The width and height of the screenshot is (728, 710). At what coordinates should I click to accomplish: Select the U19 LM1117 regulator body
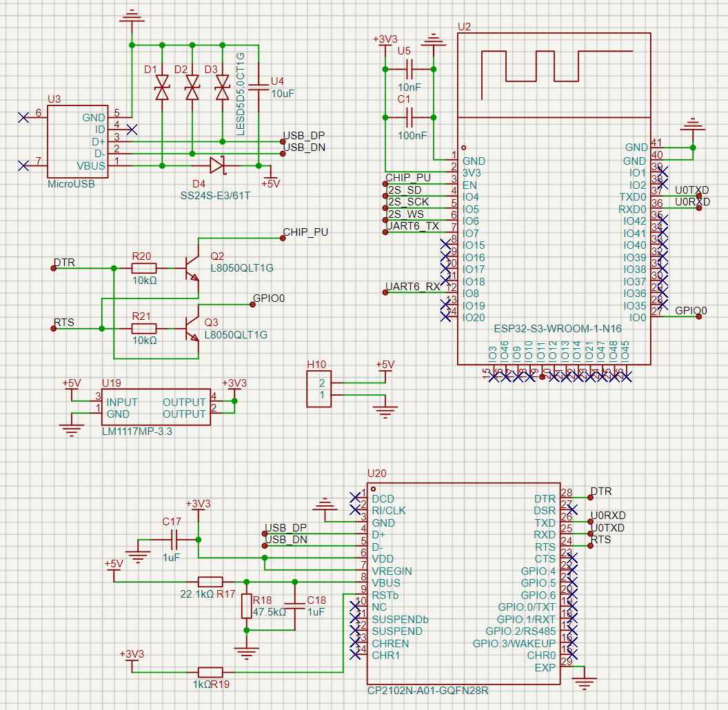pos(156,407)
